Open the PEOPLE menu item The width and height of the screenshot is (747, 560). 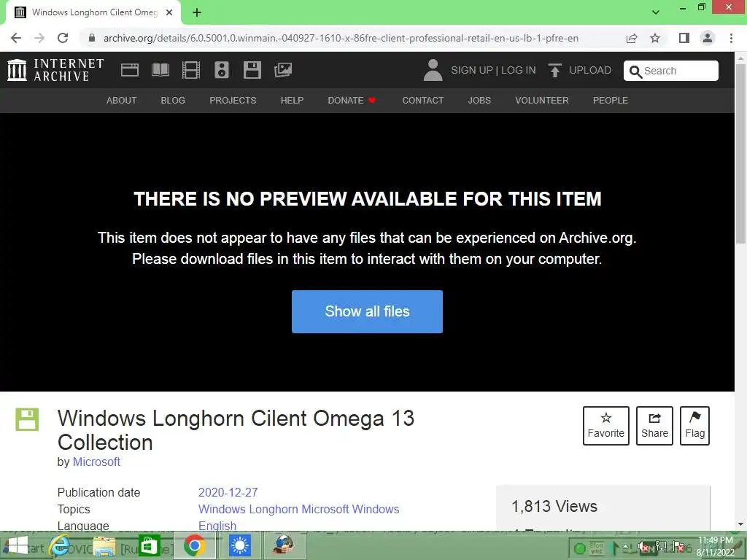611,101
